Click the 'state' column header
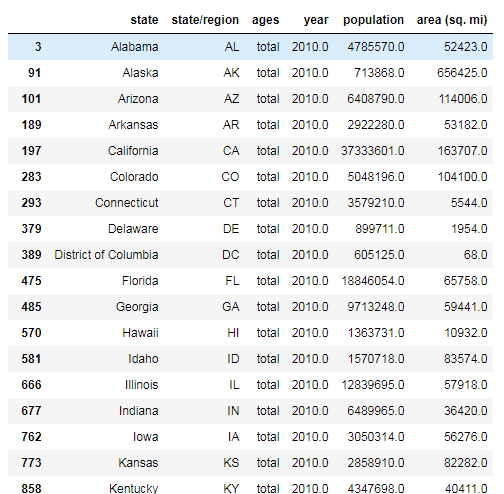This screenshot has height=494, width=504. click(144, 20)
